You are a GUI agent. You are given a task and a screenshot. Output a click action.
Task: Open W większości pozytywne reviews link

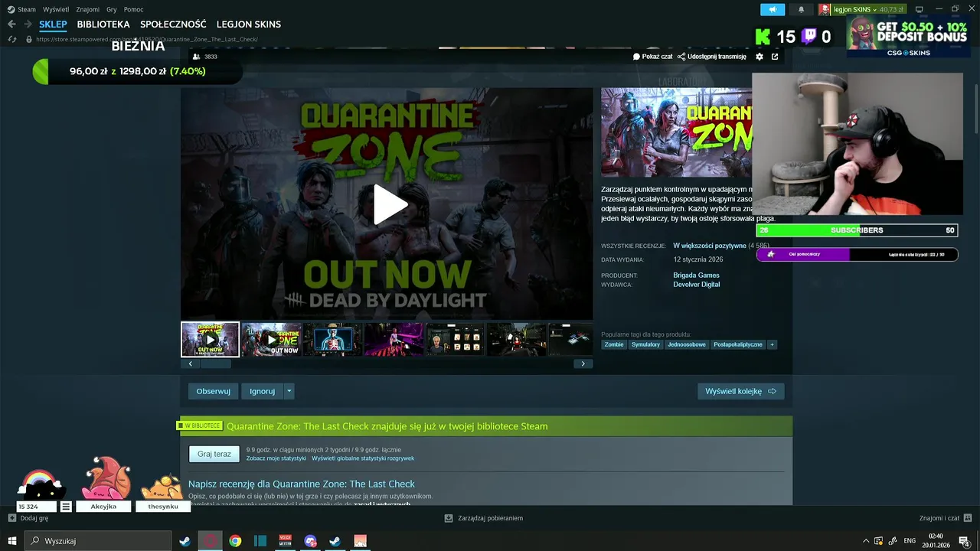709,246
